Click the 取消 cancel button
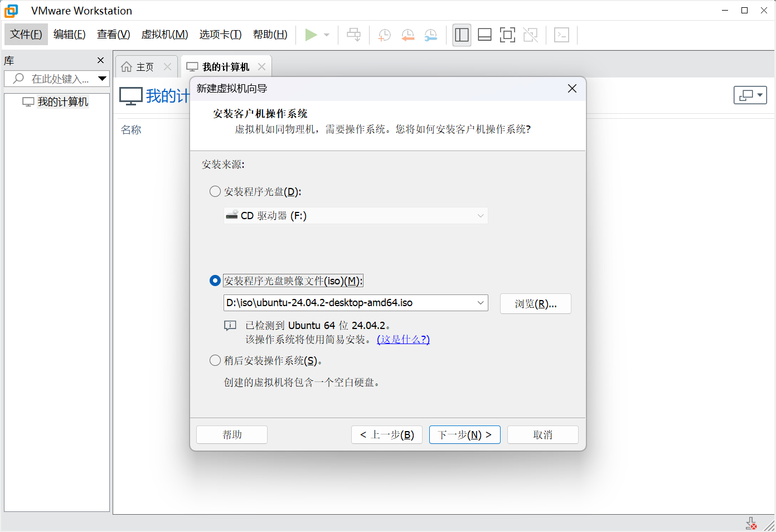This screenshot has width=776, height=532. (x=543, y=434)
